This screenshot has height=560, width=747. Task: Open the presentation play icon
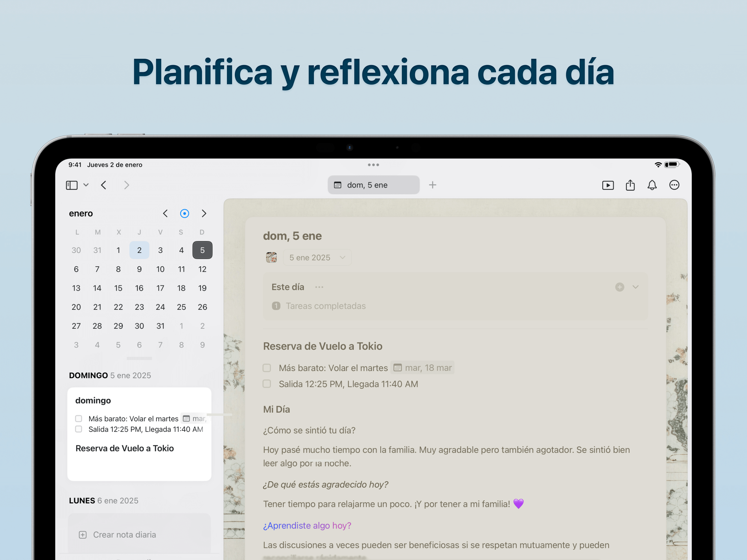(x=608, y=185)
